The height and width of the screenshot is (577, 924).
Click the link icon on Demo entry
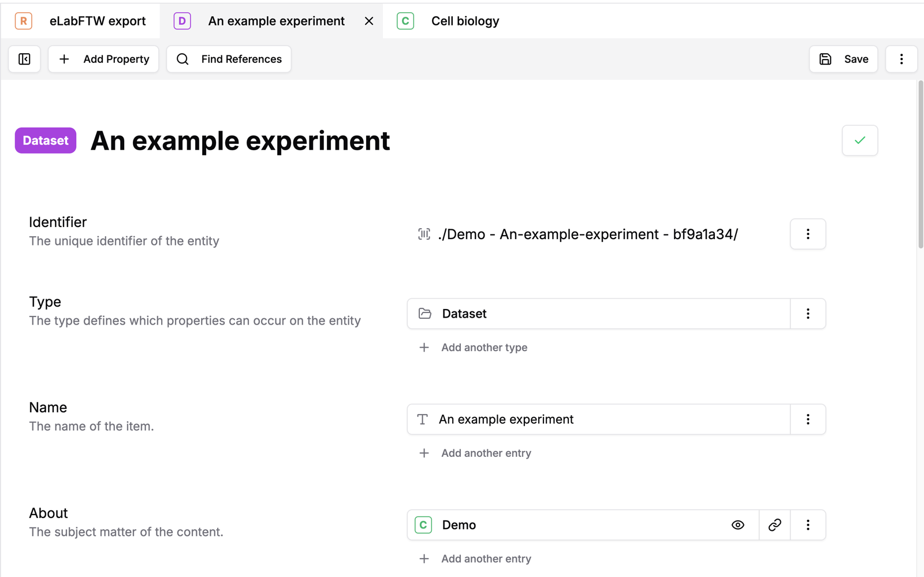tap(774, 525)
